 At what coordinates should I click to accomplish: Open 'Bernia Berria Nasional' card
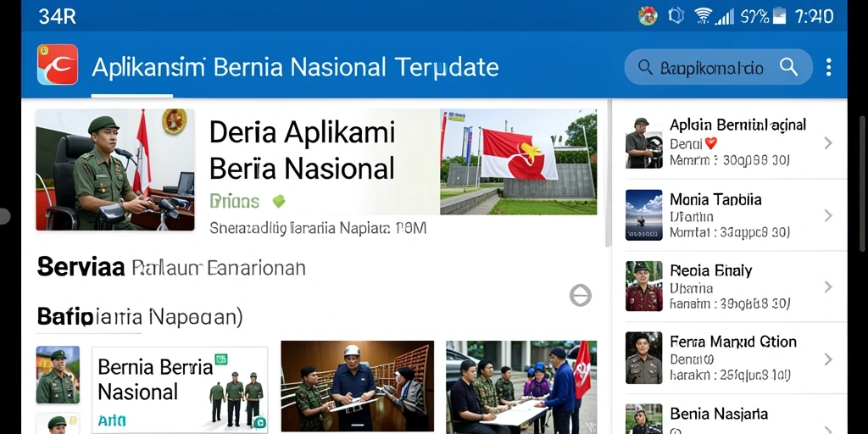coord(180,390)
